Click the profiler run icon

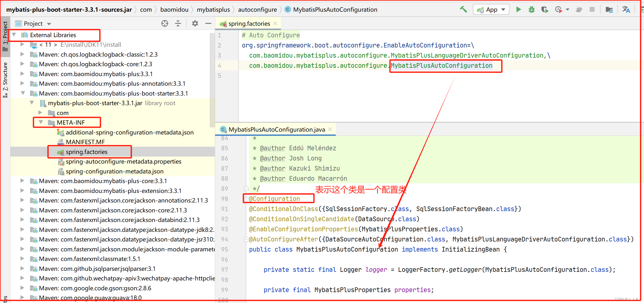tap(558, 10)
